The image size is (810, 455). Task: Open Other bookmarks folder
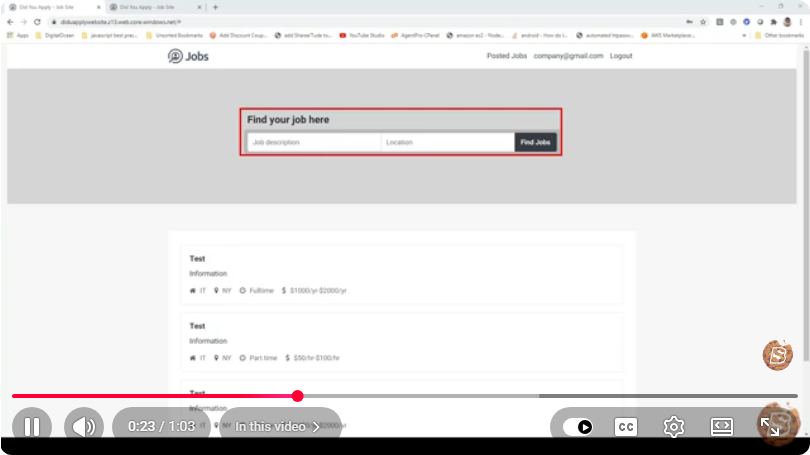pyautogui.click(x=780, y=36)
